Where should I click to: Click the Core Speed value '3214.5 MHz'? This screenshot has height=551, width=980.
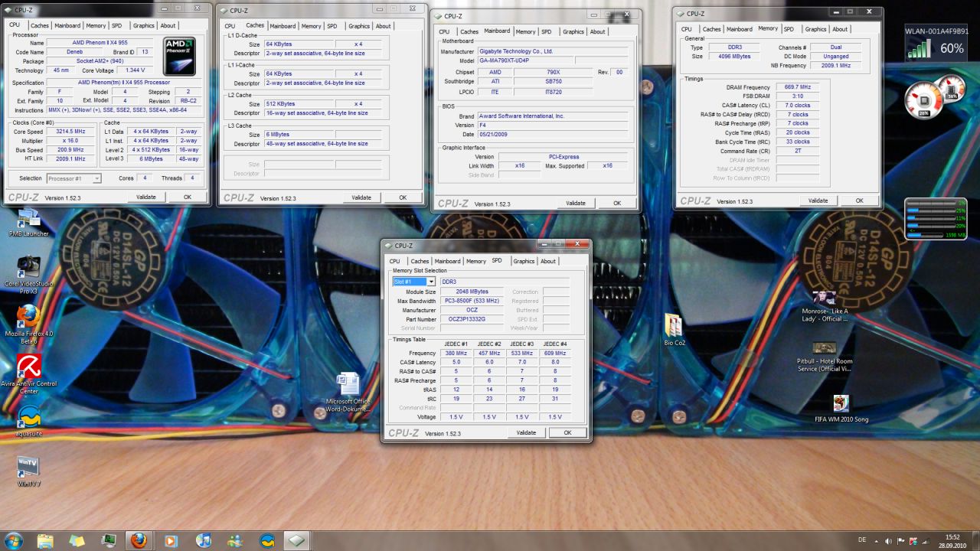(70, 132)
